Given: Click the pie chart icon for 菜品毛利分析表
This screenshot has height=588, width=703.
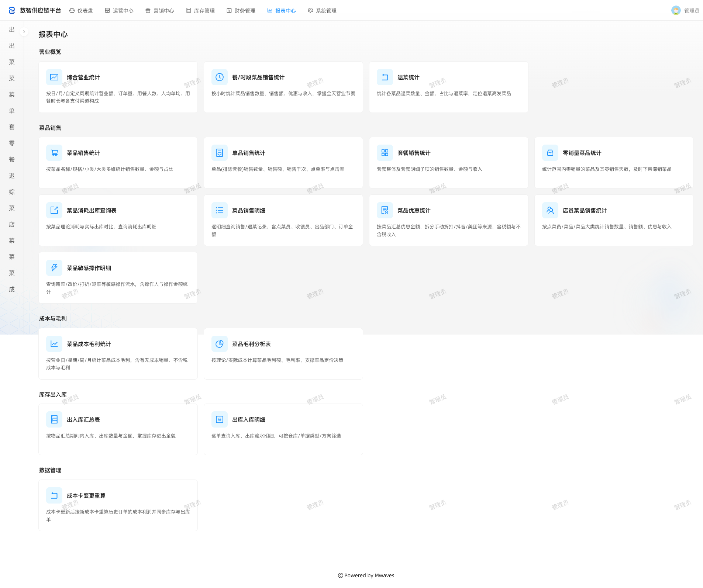Looking at the screenshot, I should [x=220, y=344].
